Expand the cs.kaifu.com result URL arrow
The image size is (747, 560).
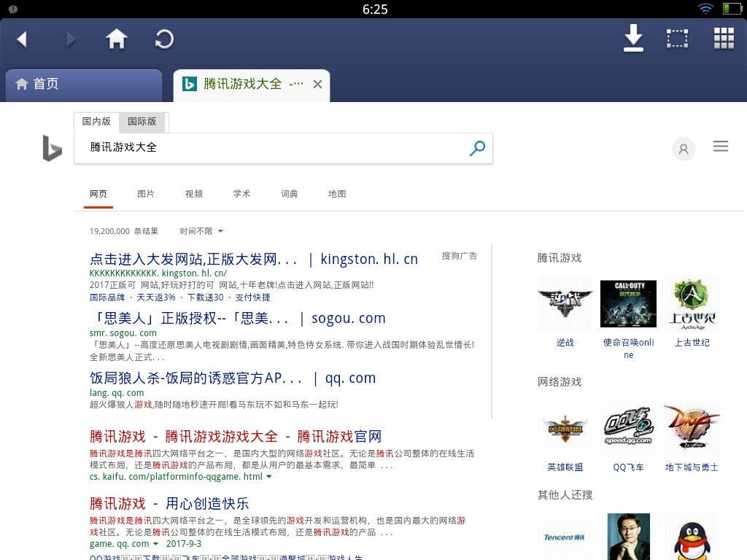[x=269, y=477]
